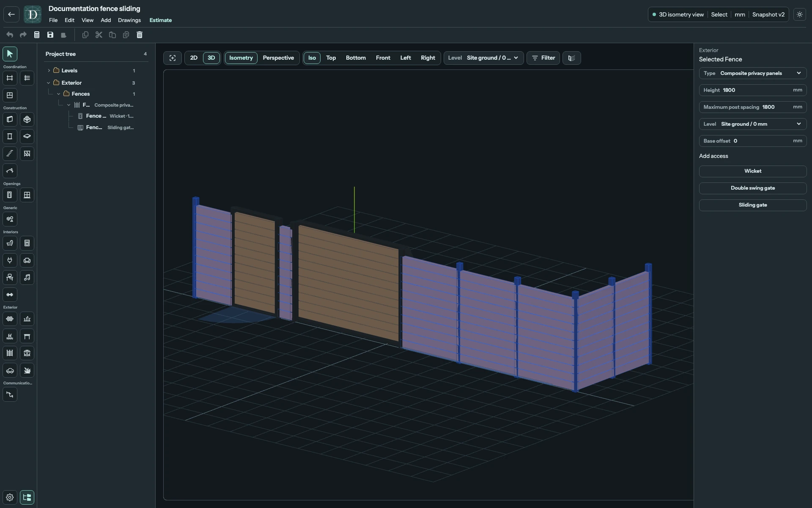The image size is (812, 508).
Task: Choose the fence tool under Exterior
Action: 10,353
